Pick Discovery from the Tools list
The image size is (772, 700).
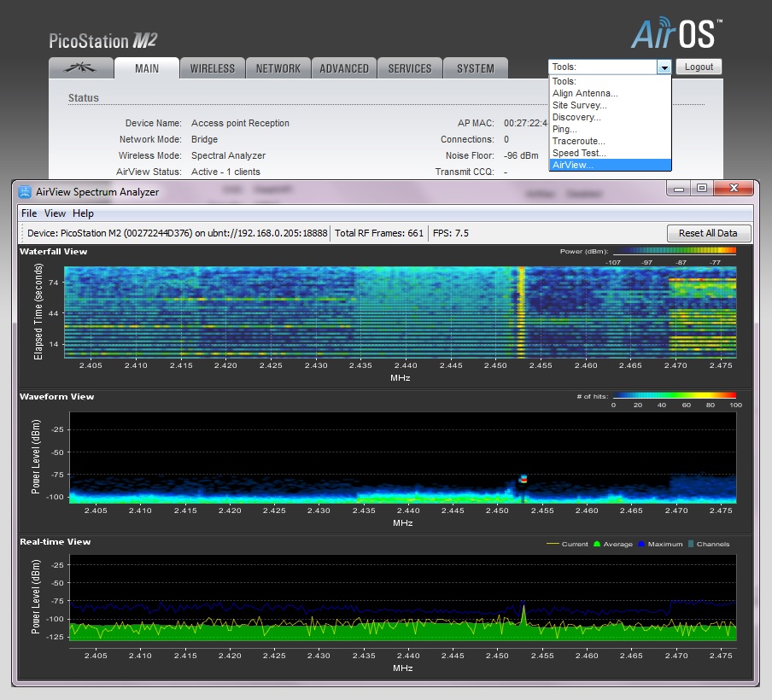(610, 117)
